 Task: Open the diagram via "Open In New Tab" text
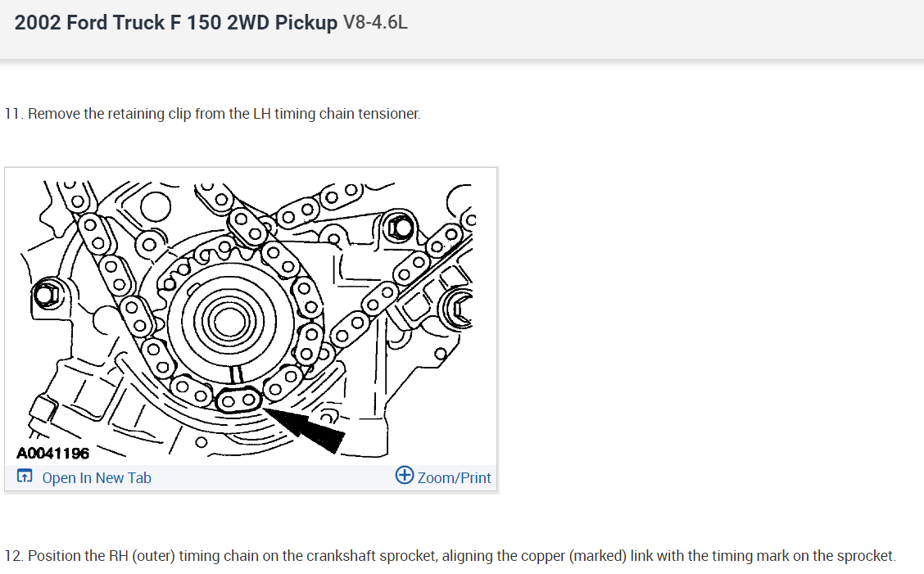[97, 477]
